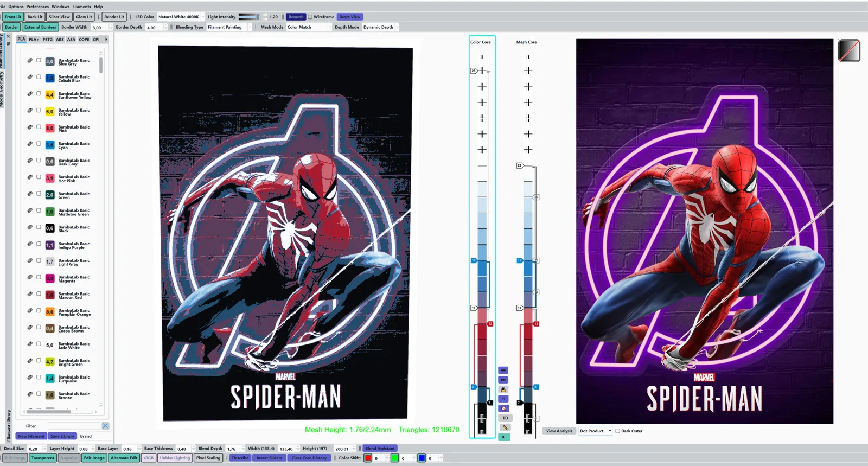
Task: Enable the Wireframe checkbox
Action: pos(310,17)
